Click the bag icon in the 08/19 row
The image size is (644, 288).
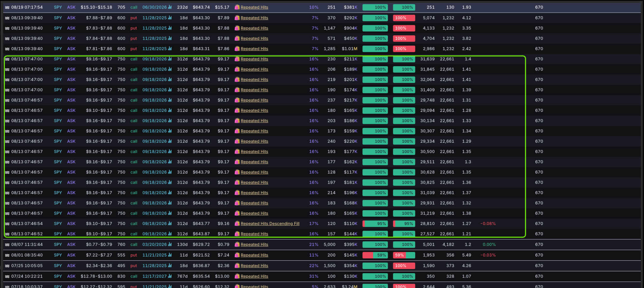pyautogui.click(x=237, y=7)
